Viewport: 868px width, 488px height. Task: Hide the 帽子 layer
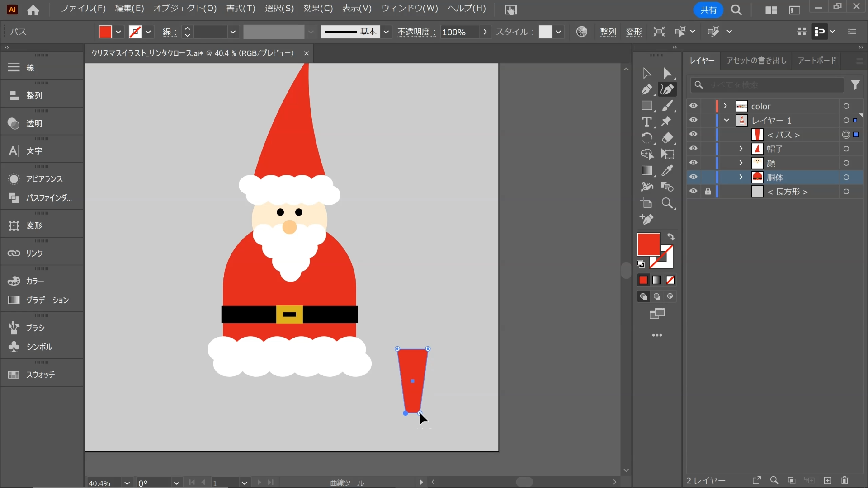pos(693,149)
